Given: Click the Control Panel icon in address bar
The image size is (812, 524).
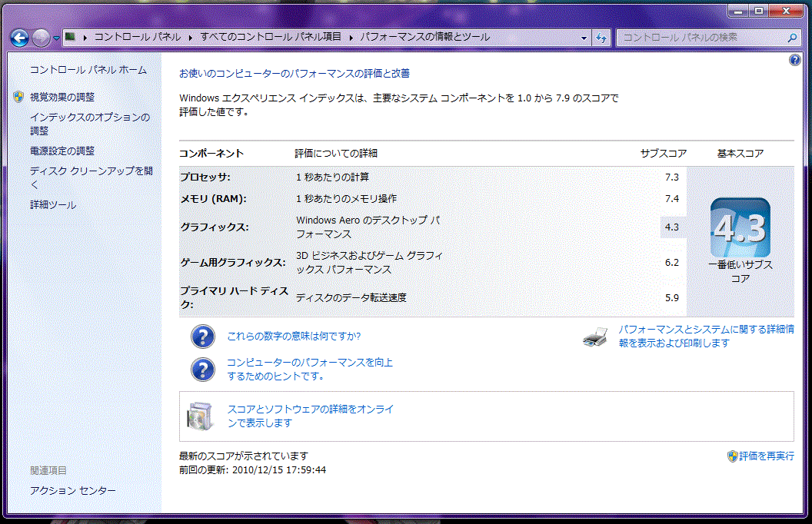Looking at the screenshot, I should [70, 37].
